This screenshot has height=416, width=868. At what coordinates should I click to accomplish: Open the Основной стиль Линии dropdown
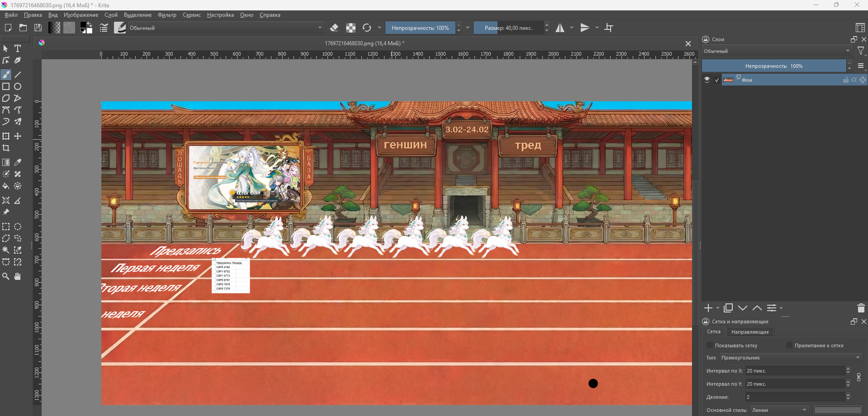(779, 410)
